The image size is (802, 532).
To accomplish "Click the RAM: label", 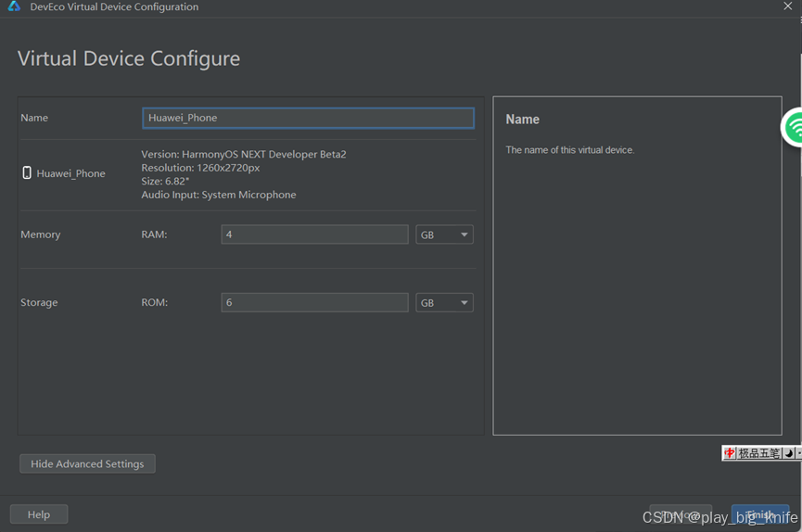I will pyautogui.click(x=154, y=234).
